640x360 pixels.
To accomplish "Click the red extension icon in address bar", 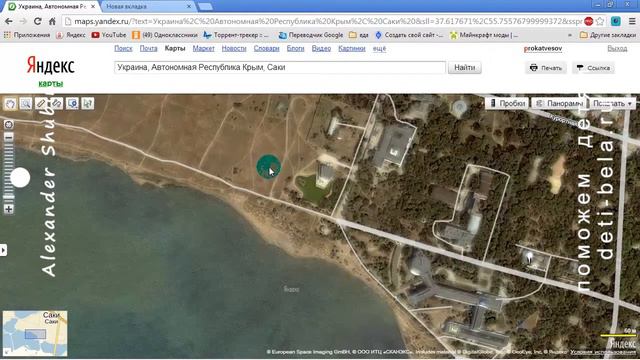I will click(589, 21).
